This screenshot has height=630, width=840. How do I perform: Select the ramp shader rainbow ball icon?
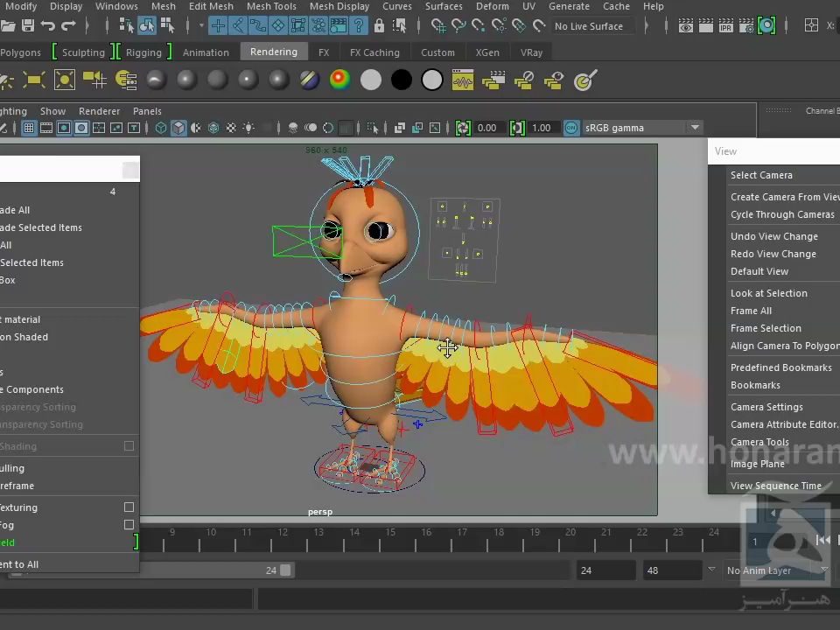[339, 80]
